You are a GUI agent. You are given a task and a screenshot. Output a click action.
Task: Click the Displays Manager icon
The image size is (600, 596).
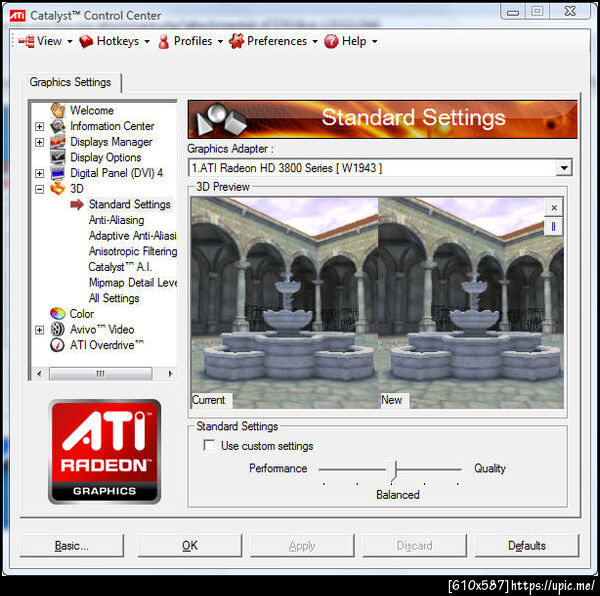tap(58, 142)
